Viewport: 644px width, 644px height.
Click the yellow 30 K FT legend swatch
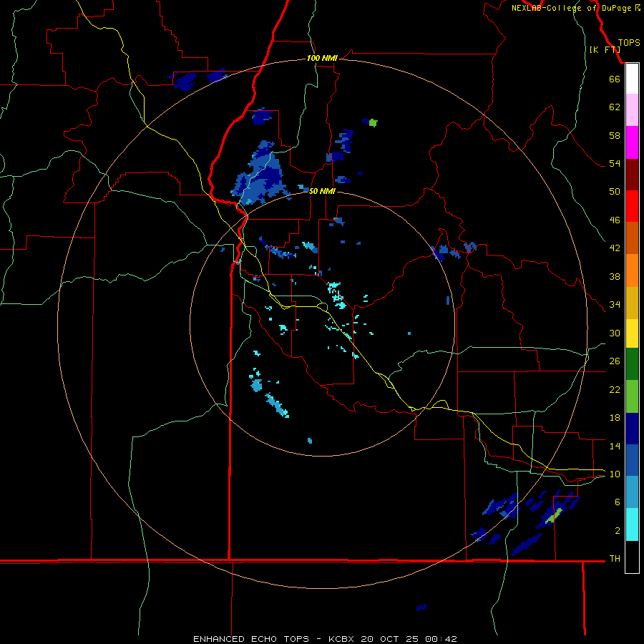click(x=632, y=333)
